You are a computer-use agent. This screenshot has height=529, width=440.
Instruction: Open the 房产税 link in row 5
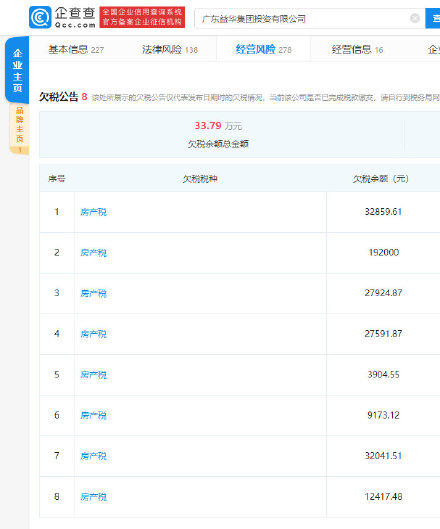tap(93, 375)
